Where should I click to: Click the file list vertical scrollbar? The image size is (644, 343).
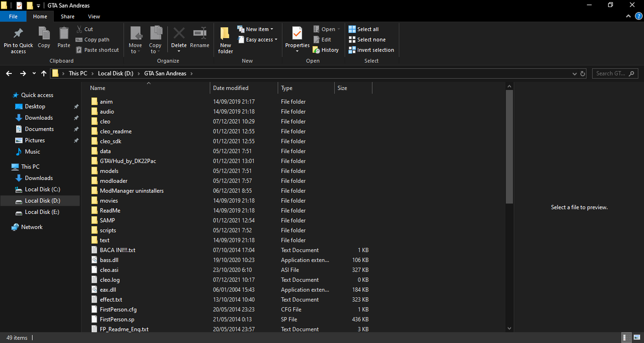(x=509, y=147)
